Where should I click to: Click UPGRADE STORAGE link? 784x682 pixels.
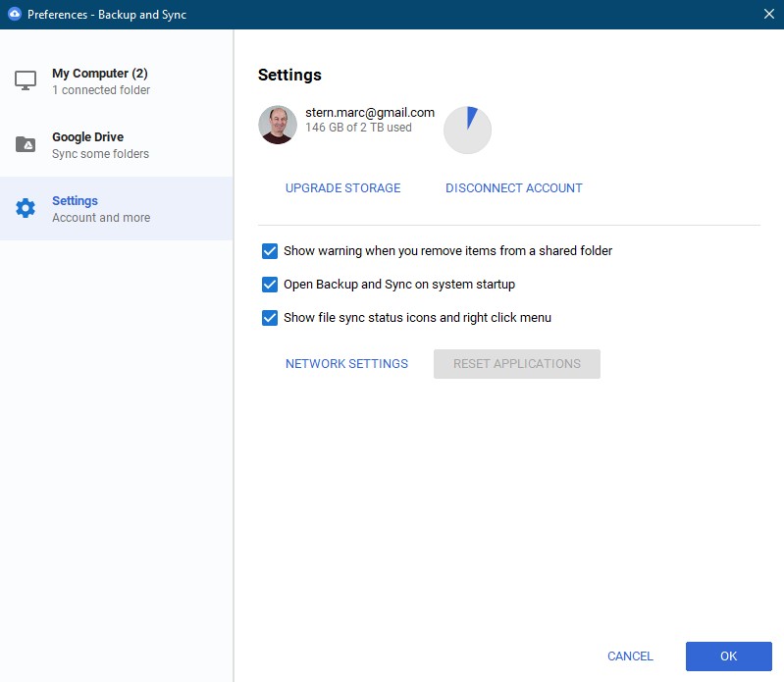[343, 188]
